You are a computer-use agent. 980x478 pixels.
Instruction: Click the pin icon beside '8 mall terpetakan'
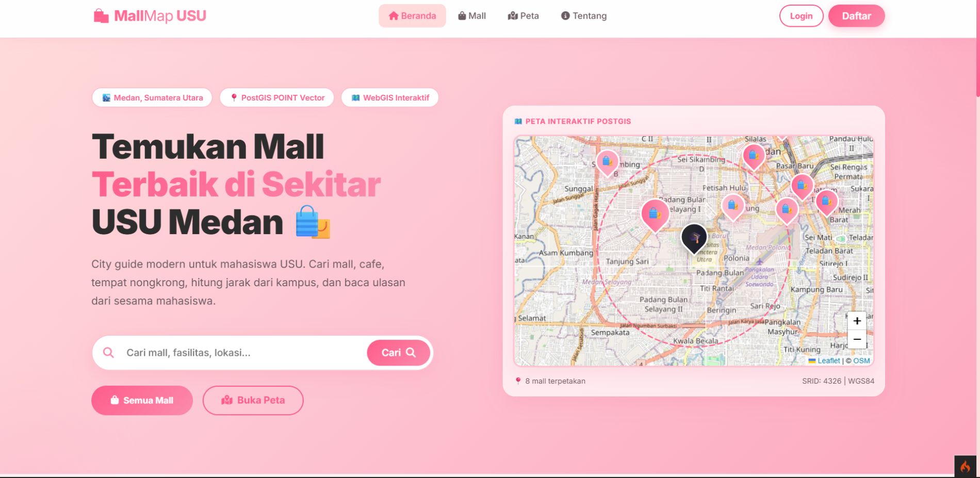tap(518, 381)
